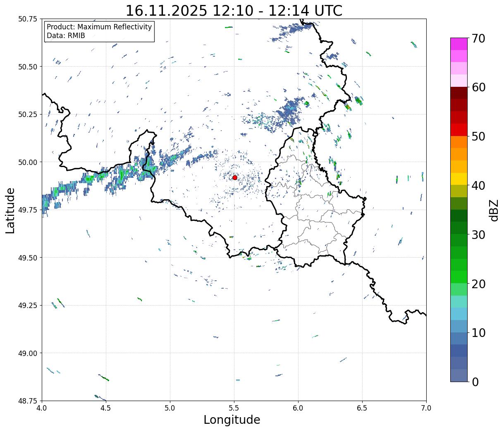Click the longitude tick label '4.5'

pos(106,408)
